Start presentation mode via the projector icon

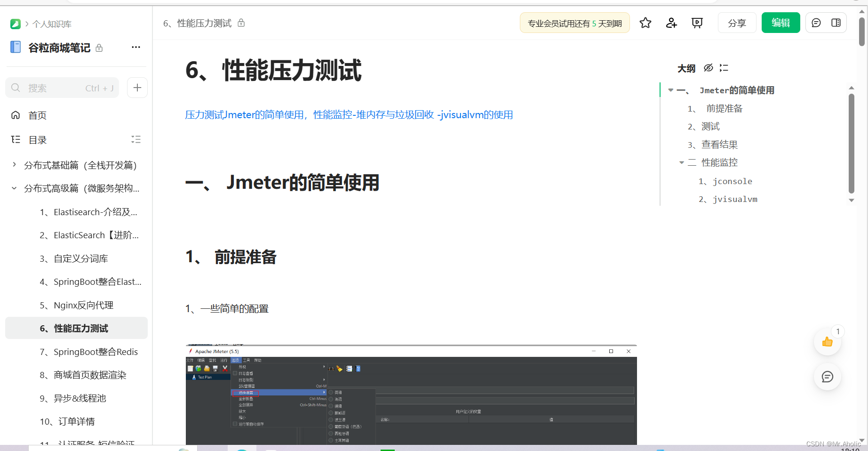(x=697, y=22)
